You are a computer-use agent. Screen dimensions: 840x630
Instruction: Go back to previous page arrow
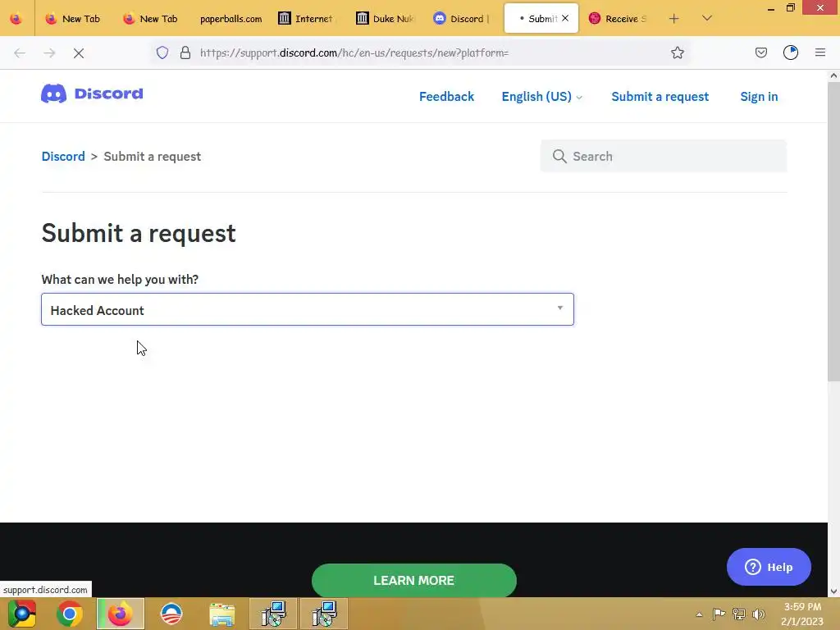(20, 52)
